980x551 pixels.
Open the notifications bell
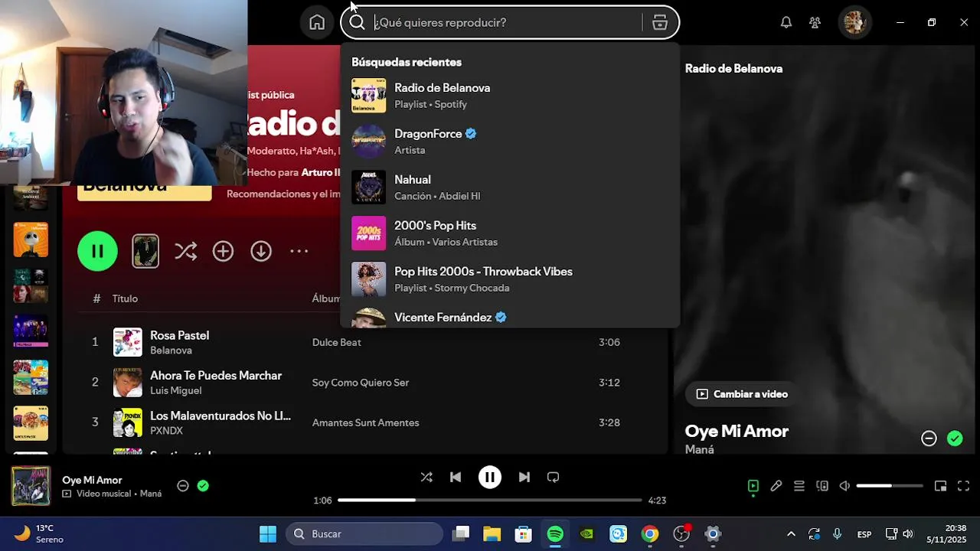click(786, 22)
